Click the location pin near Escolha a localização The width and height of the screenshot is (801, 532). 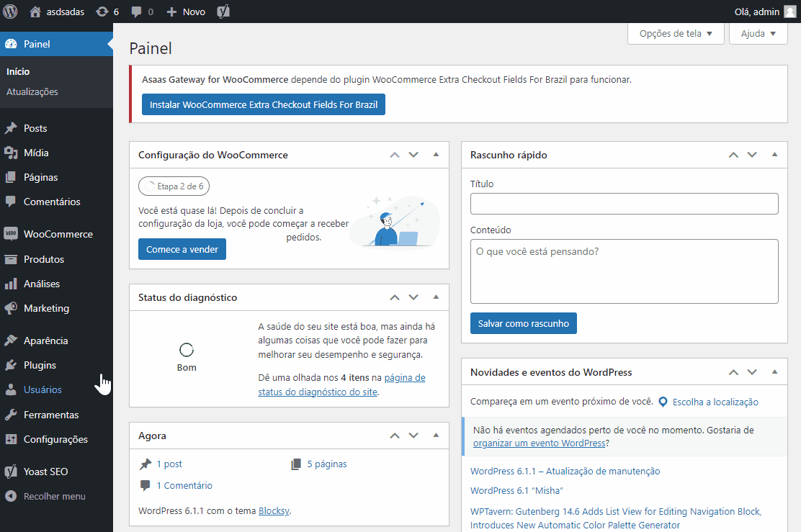point(663,402)
